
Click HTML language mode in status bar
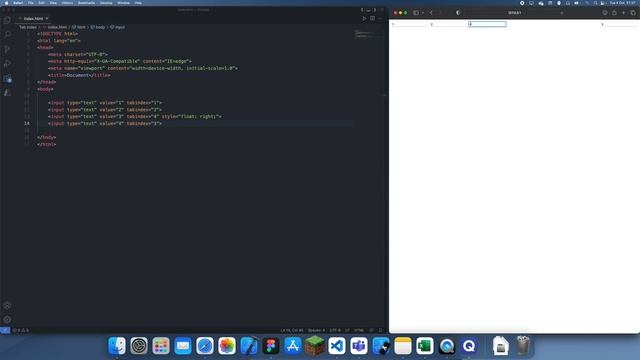point(359,330)
